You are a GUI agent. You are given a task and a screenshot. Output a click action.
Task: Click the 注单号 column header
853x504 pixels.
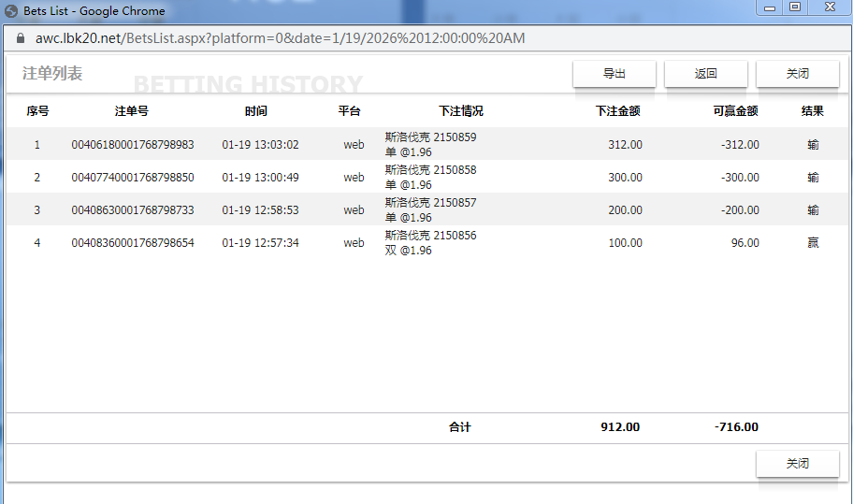coord(131,111)
